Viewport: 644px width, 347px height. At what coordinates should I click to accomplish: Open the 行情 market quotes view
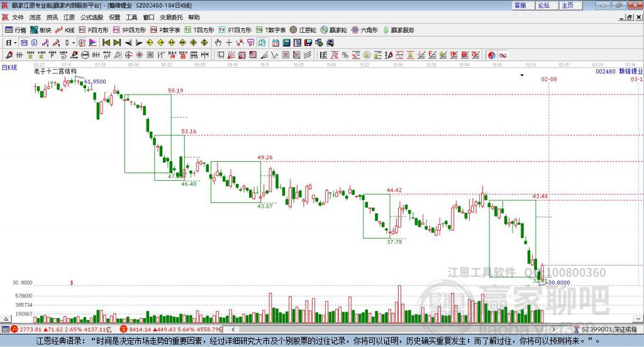15,30
